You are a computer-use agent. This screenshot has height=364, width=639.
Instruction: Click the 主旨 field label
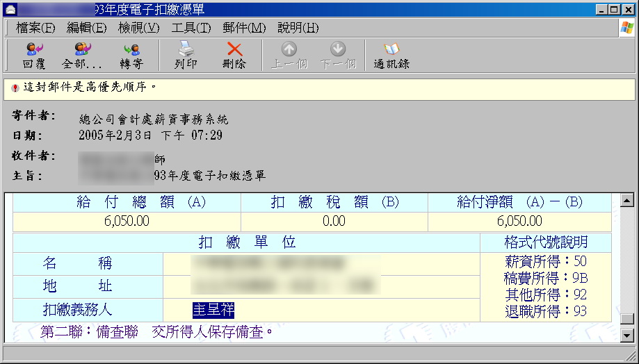pos(27,176)
